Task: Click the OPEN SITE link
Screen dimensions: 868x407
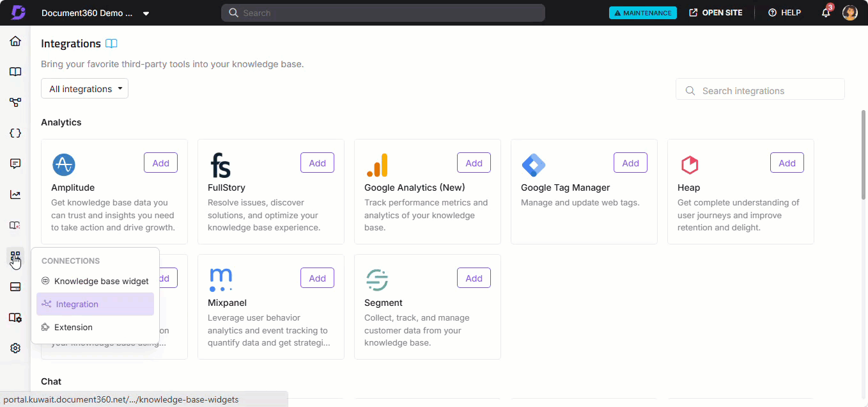Action: [715, 13]
